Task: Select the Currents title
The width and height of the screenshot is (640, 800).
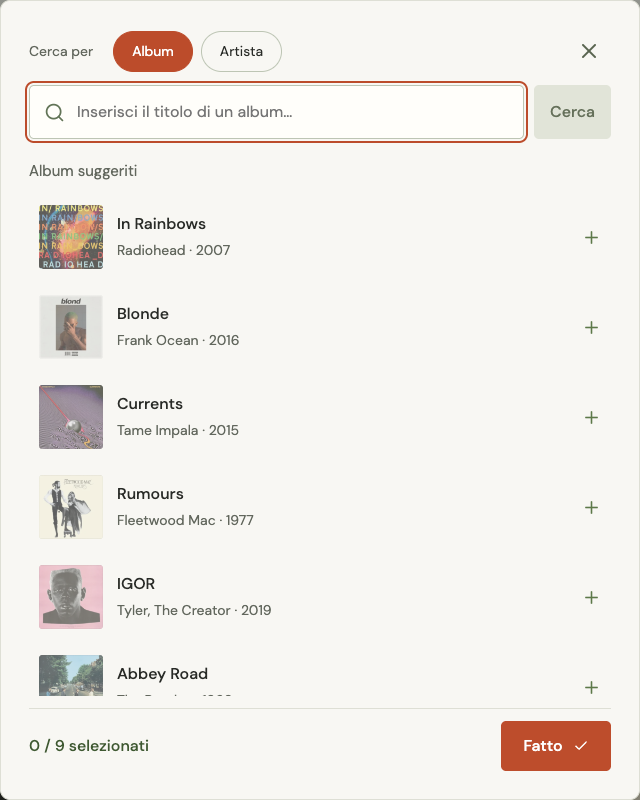Action: (x=150, y=404)
